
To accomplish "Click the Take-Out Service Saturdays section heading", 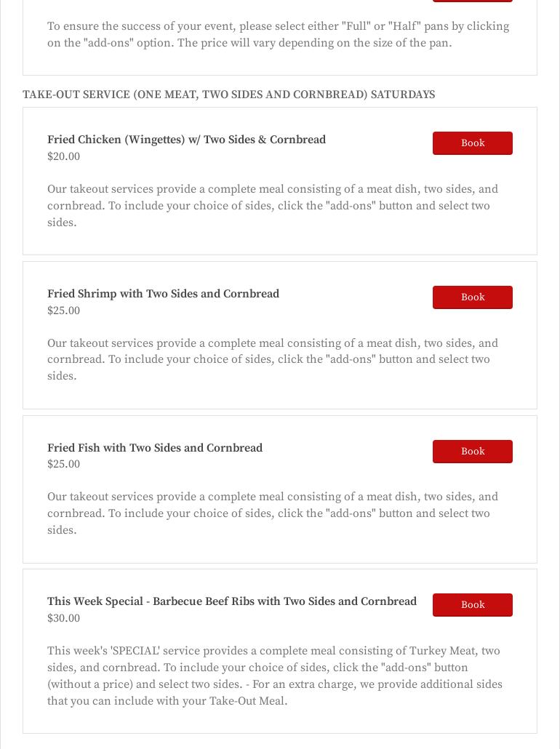I will click(228, 95).
